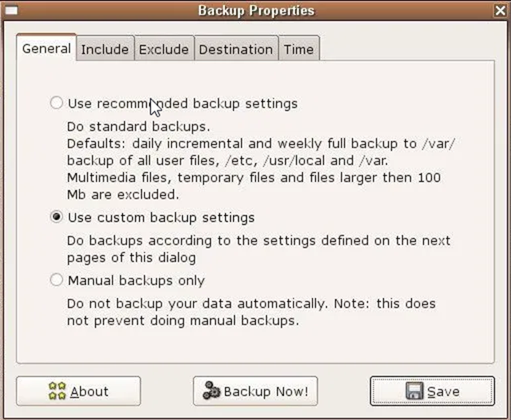Viewport: 511px width, 420px height.
Task: Close the Backup Properties dialog
Action: click(x=501, y=11)
